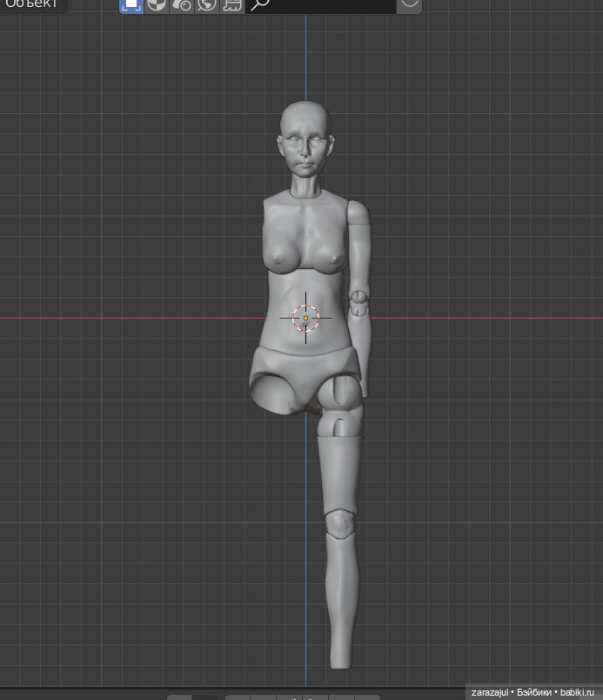Screen dimensions: 603x700
Task: Click the highlighted white square icon
Action: (131, 4)
